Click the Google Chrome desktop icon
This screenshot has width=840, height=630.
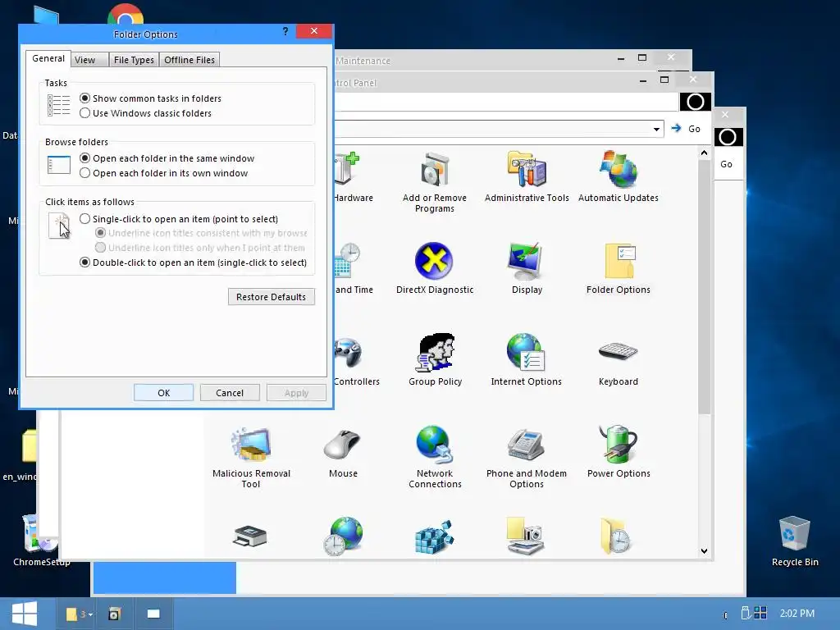click(x=126, y=15)
